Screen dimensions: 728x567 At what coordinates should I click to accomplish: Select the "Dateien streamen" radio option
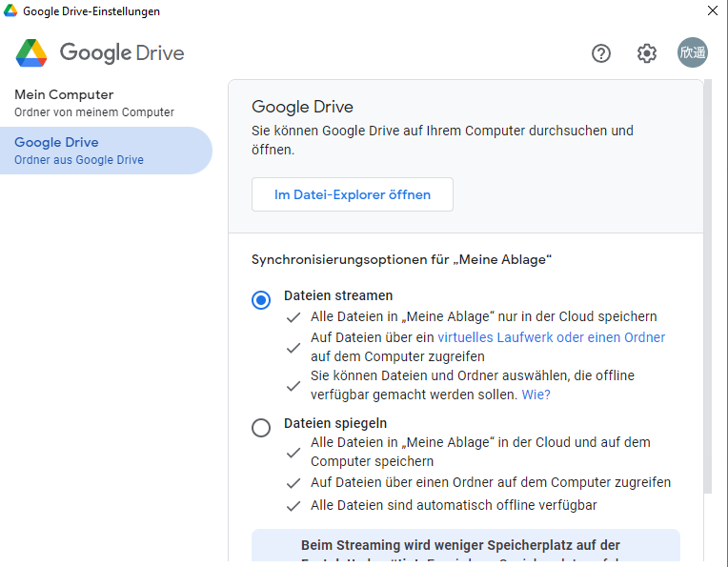click(x=261, y=300)
